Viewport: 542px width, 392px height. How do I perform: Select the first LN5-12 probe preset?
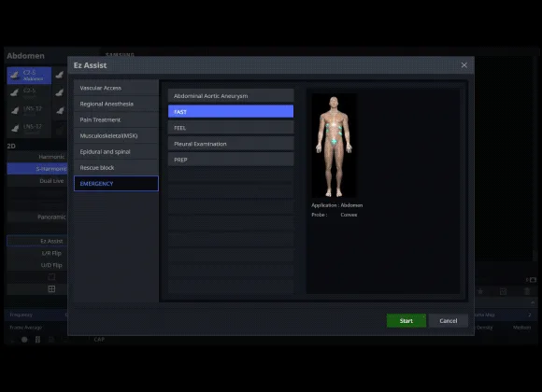(x=29, y=111)
